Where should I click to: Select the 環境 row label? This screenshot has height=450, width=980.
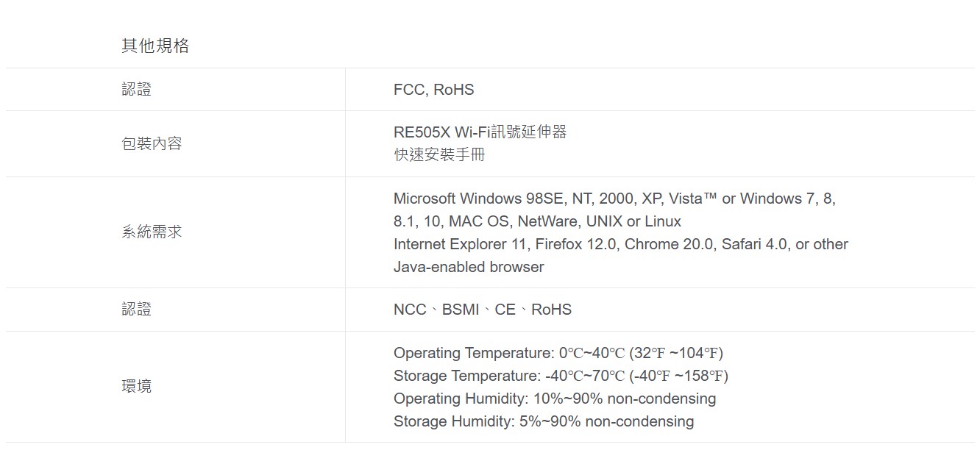pyautogui.click(x=137, y=386)
